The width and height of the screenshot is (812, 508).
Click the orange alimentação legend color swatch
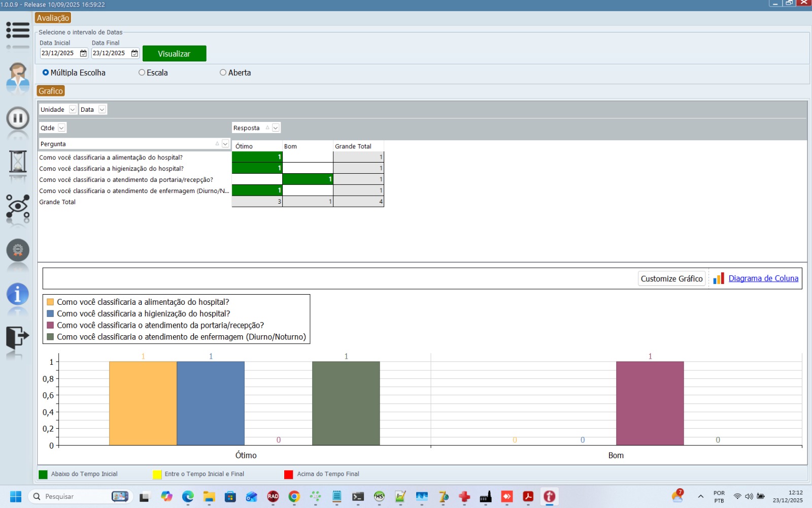[50, 302]
